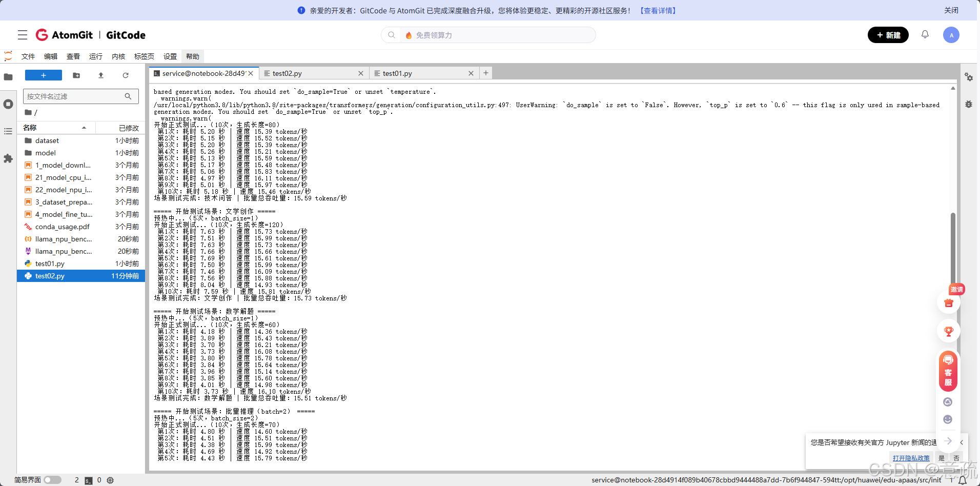The image size is (980, 486).
Task: Open the table of contents panel
Action: tap(8, 131)
